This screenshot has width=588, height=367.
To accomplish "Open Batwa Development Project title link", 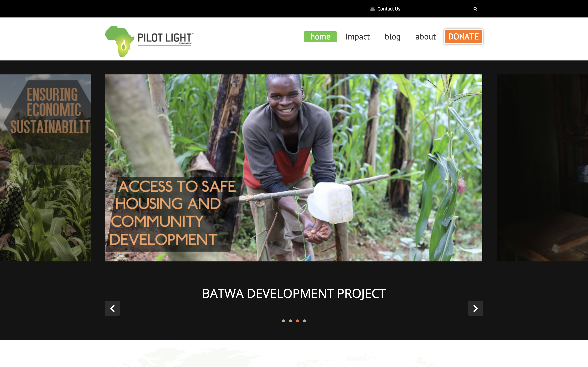I will click(294, 293).
